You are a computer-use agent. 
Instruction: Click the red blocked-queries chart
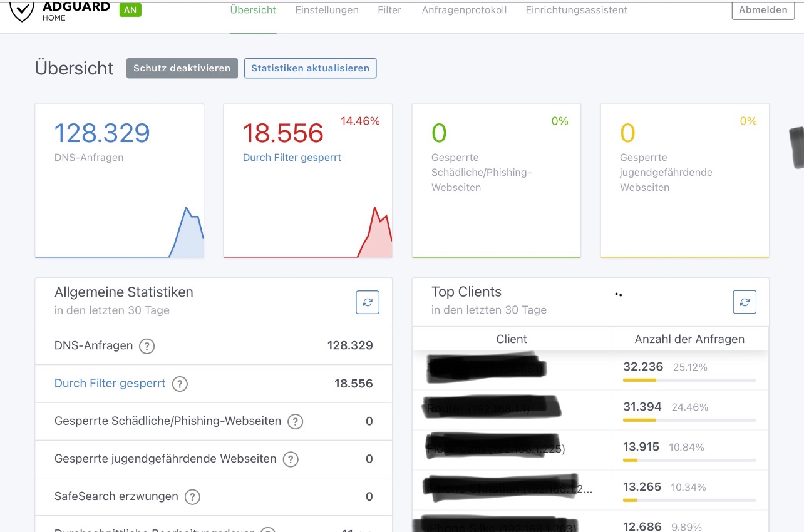(x=308, y=232)
